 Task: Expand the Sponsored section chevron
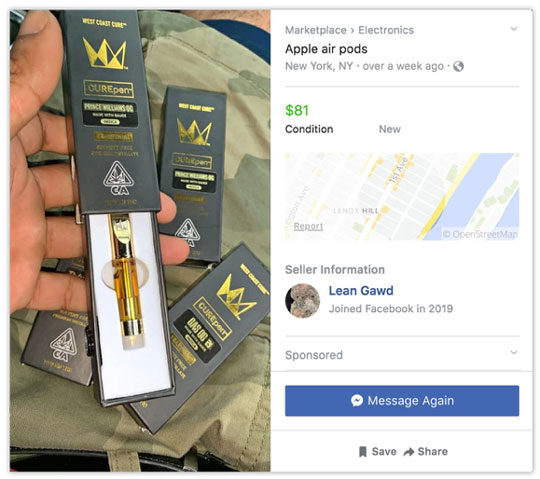(513, 352)
